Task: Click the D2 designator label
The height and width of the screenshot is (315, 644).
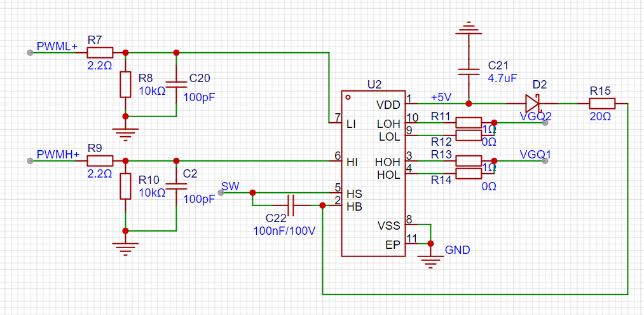Action: point(540,85)
